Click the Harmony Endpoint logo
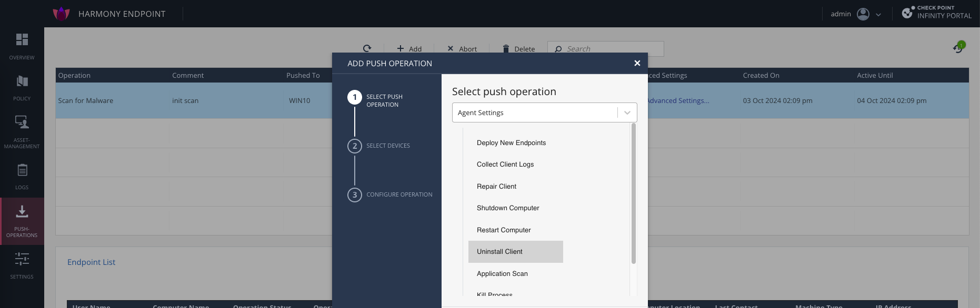Image resolution: width=980 pixels, height=308 pixels. tap(62, 14)
